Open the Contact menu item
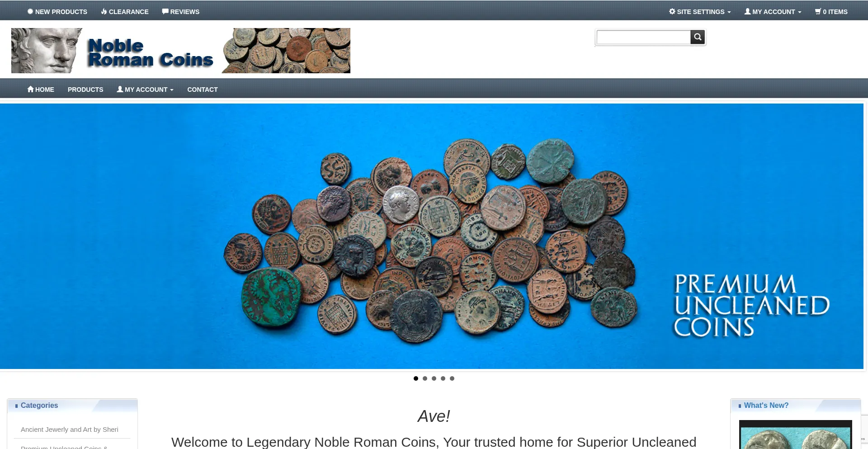 (203, 90)
